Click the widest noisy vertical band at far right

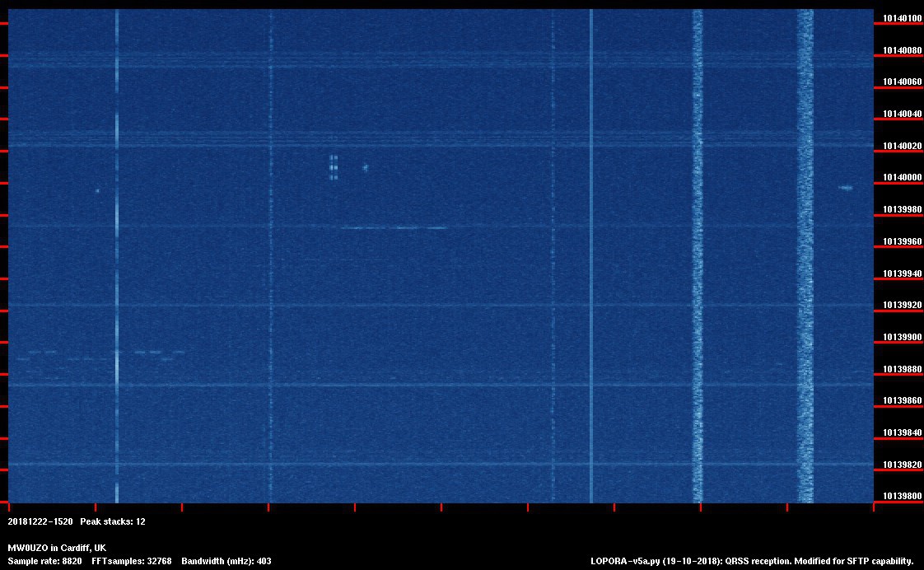(805, 255)
